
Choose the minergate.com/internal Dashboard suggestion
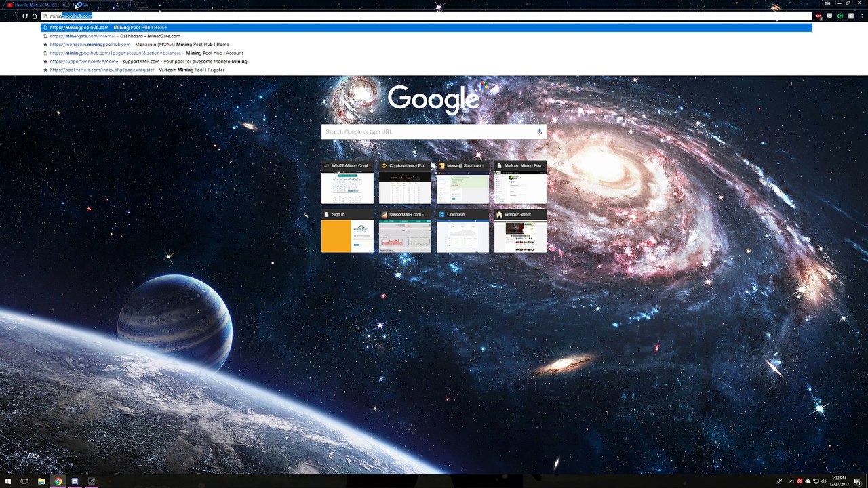pos(426,36)
